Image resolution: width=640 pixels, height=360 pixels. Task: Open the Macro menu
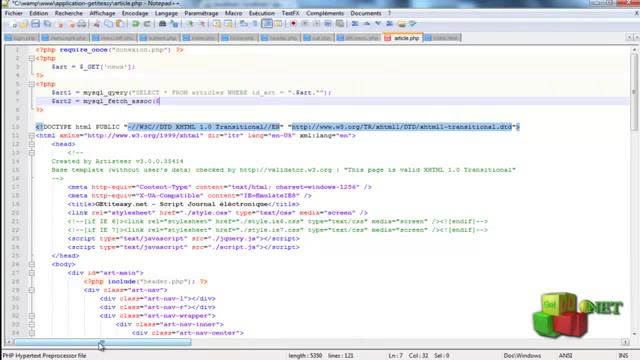(x=233, y=13)
